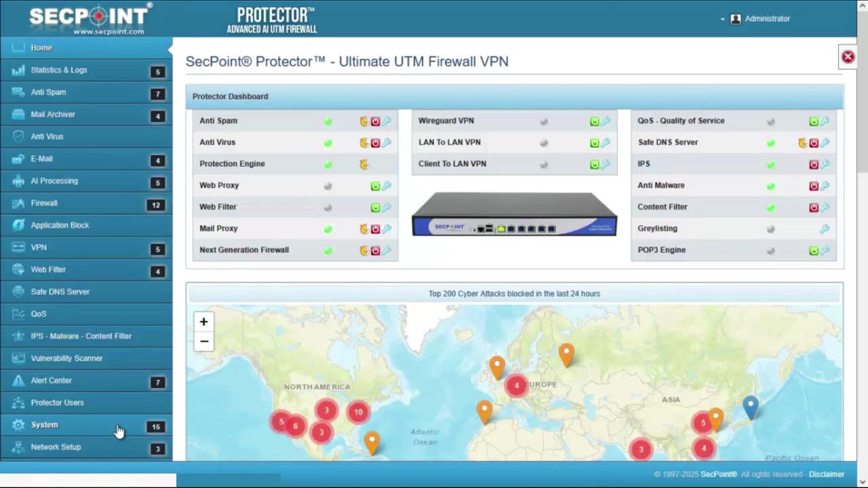Click the blue map pin near Japan
This screenshot has height=488, width=868.
[x=750, y=407]
